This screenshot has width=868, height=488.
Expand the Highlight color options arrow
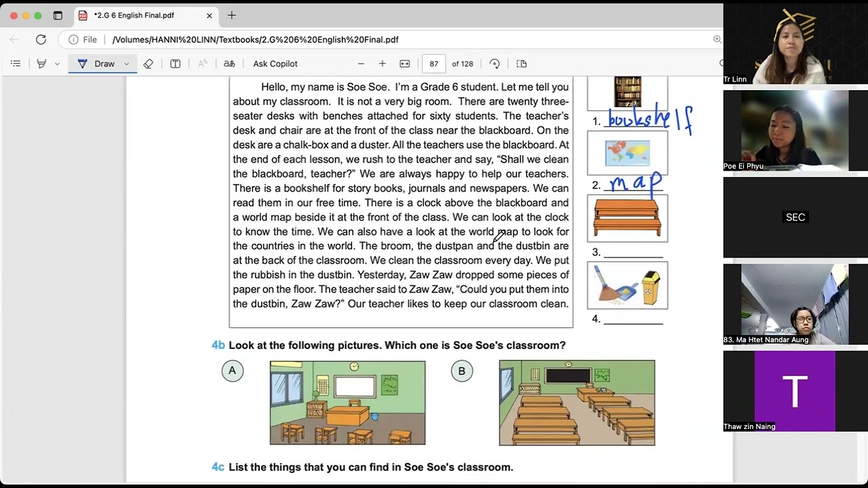click(57, 64)
